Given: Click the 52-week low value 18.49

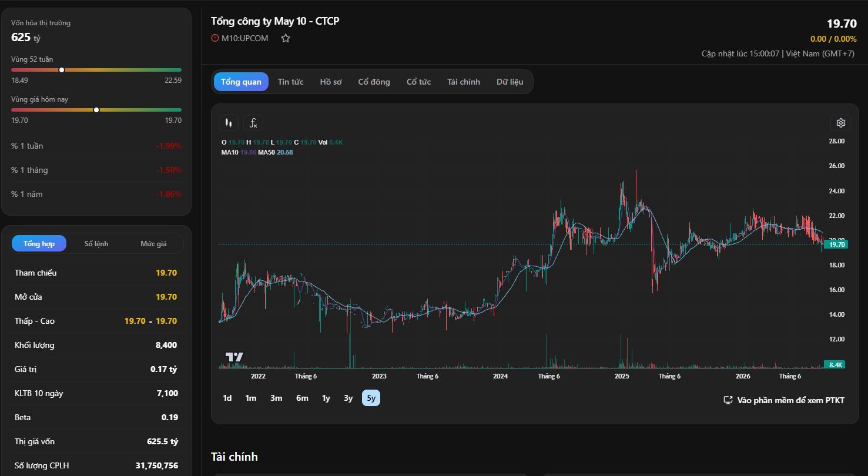Looking at the screenshot, I should (x=19, y=81).
